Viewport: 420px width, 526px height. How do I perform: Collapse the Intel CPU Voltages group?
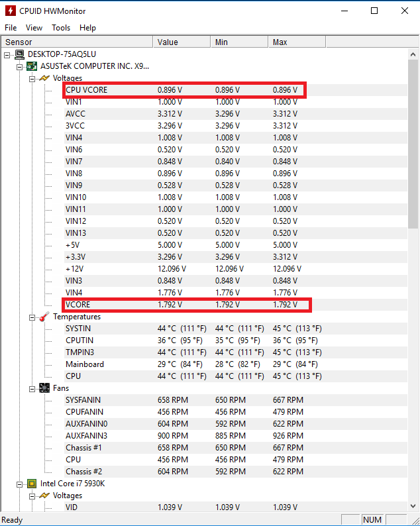32,496
